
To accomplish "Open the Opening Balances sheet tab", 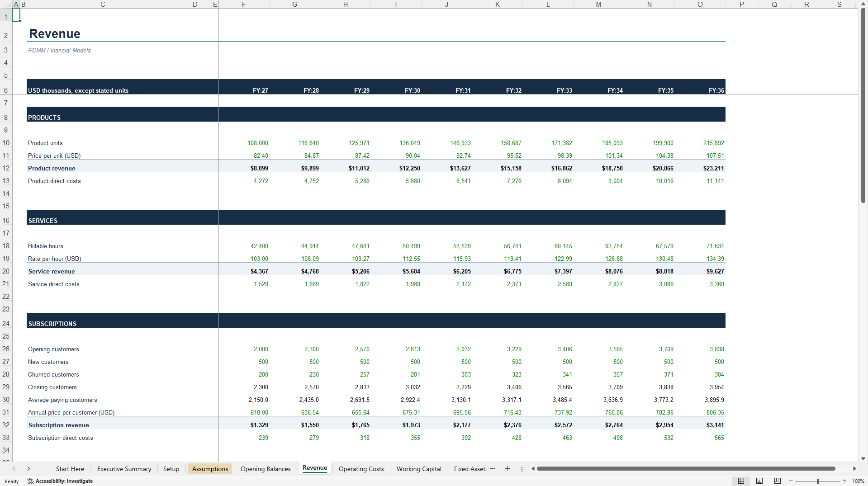I will tap(266, 469).
